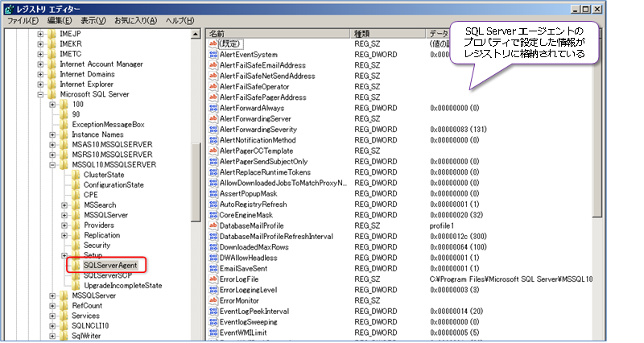Open the ヘルプ(H) menu
The height and width of the screenshot is (343, 644).
(x=180, y=21)
